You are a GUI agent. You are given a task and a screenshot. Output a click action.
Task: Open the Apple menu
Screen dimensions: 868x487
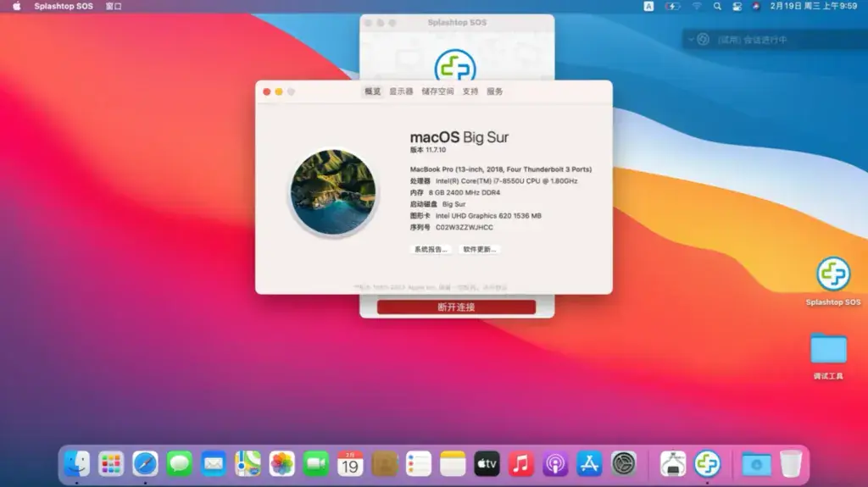tap(17, 6)
